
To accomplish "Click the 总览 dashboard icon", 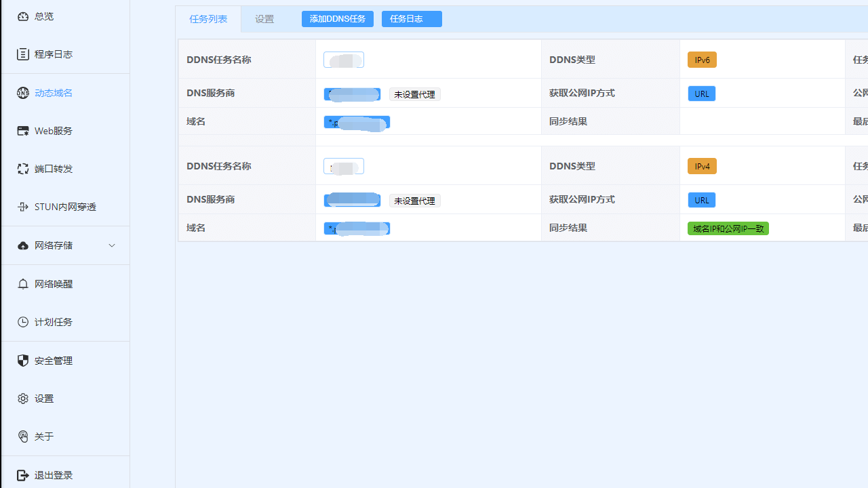I will tap(23, 16).
